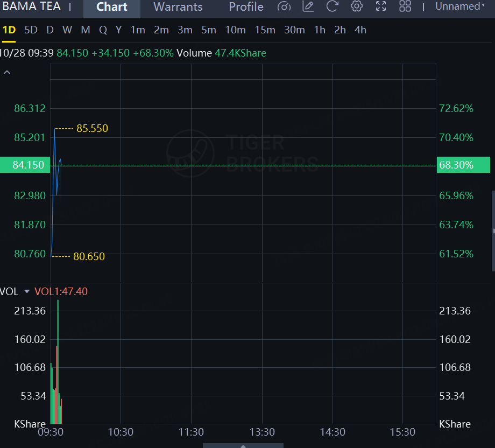Open the Unnamed layout dropdown
The image size is (495, 448).
click(459, 6)
